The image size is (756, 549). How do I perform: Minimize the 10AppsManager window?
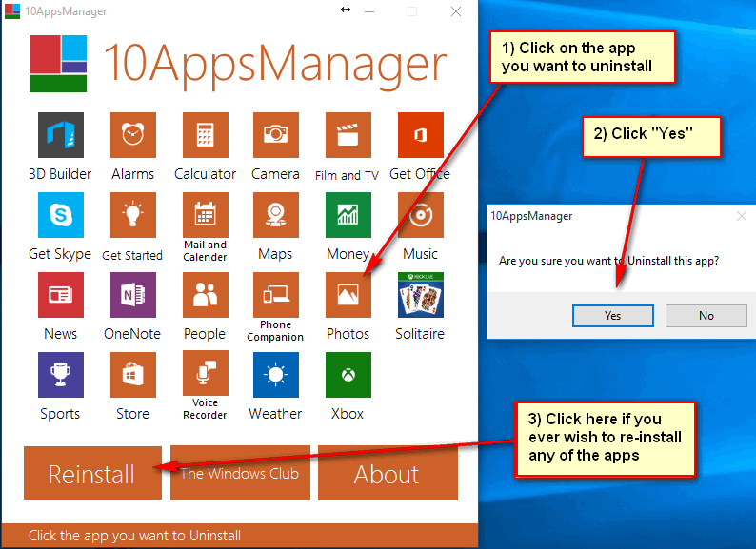coord(369,11)
